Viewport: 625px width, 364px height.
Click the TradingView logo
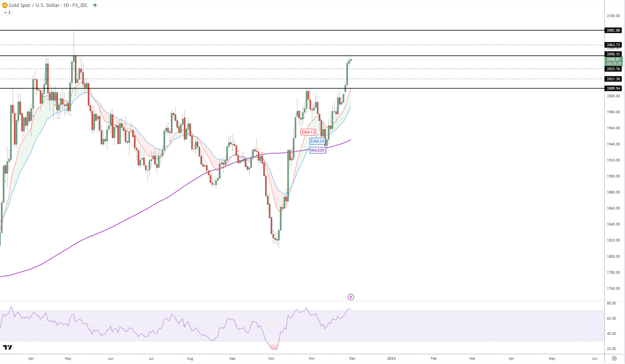[7, 348]
